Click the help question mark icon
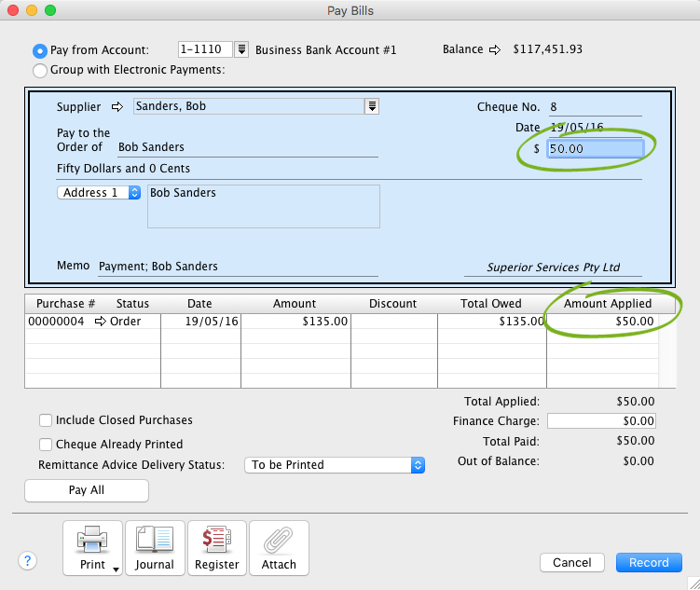 coord(28,560)
